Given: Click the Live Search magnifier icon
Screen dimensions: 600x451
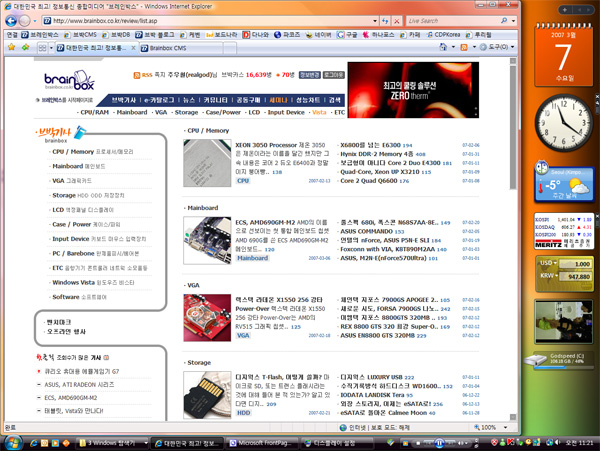Looking at the screenshot, I should coord(504,21).
